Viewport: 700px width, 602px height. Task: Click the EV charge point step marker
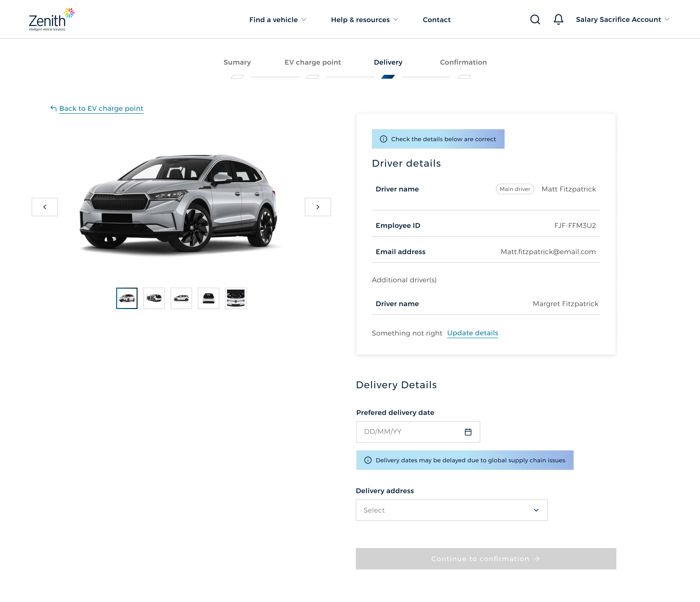point(313,77)
